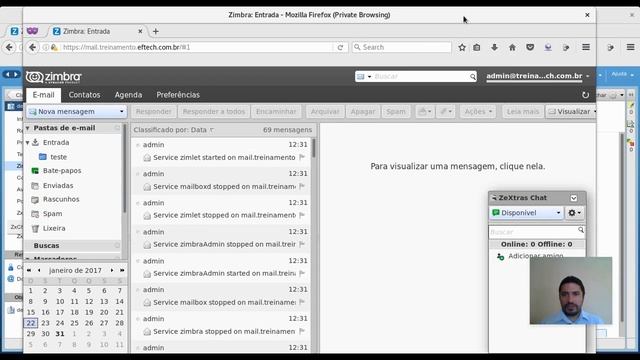Jump to previous year in mini calendar
This screenshot has width=640, height=360.
[29, 270]
